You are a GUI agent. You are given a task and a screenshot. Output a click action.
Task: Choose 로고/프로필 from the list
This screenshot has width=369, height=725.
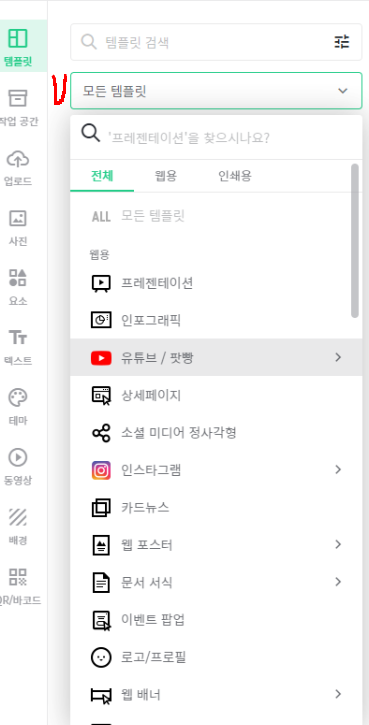[x=216, y=657]
